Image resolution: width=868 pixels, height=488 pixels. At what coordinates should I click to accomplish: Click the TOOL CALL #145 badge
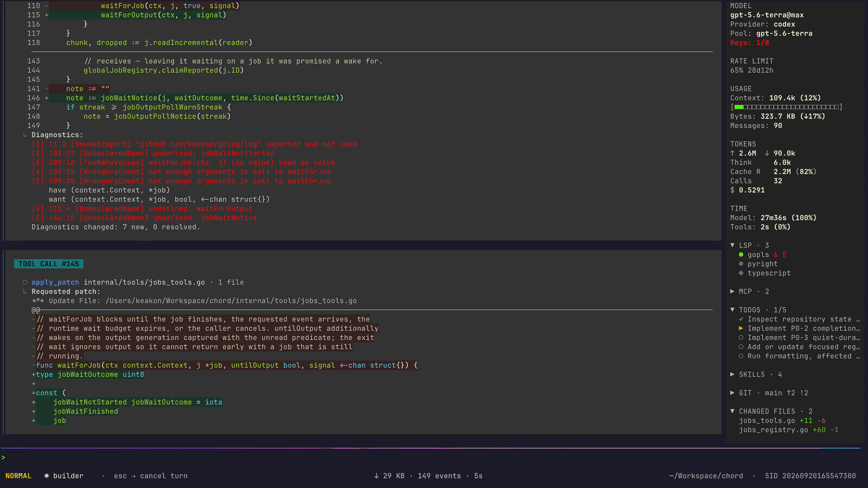point(49,264)
